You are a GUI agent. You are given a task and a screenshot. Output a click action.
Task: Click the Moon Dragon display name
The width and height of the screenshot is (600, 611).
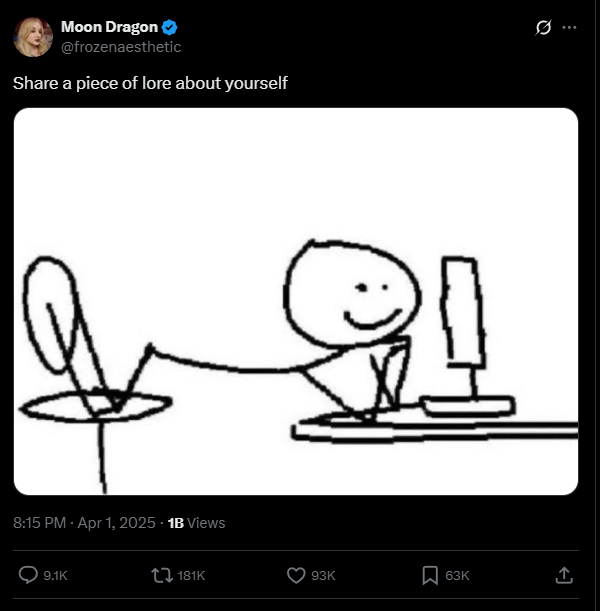[109, 27]
